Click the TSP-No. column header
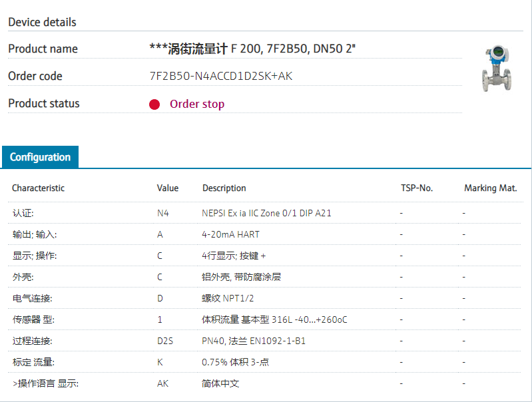This screenshot has width=532, height=402. click(x=417, y=188)
